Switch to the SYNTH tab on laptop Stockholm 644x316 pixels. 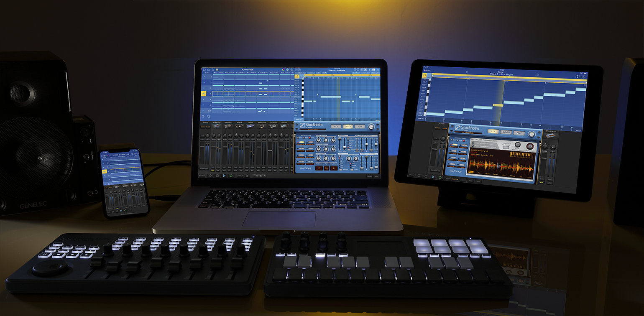348,127
